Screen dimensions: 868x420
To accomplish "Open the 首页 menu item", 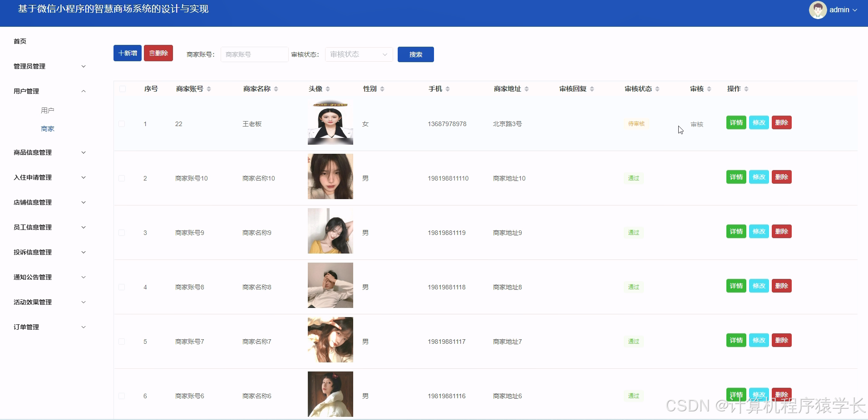I will click(x=20, y=41).
